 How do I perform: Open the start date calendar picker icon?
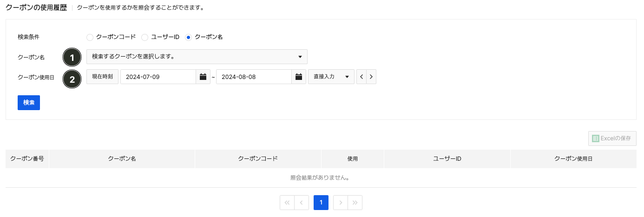pyautogui.click(x=203, y=77)
